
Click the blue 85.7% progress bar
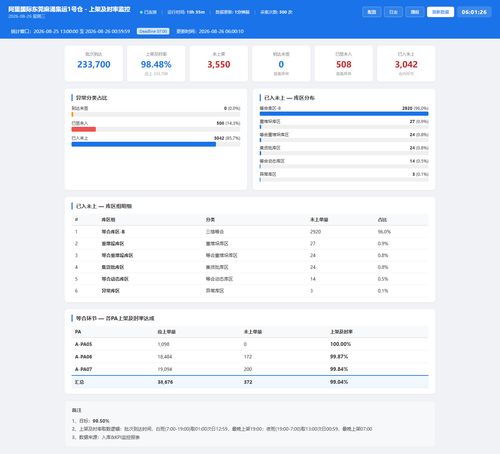tap(144, 144)
